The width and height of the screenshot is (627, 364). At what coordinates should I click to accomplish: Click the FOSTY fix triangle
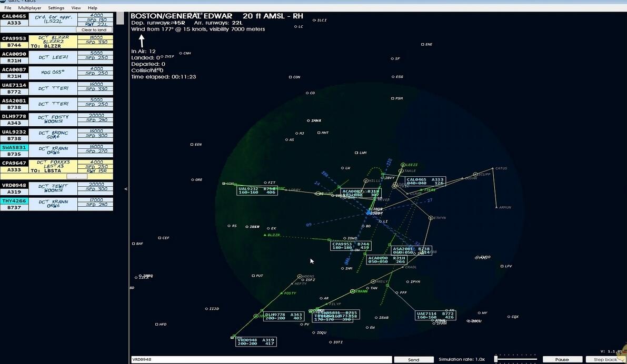tap(282, 293)
